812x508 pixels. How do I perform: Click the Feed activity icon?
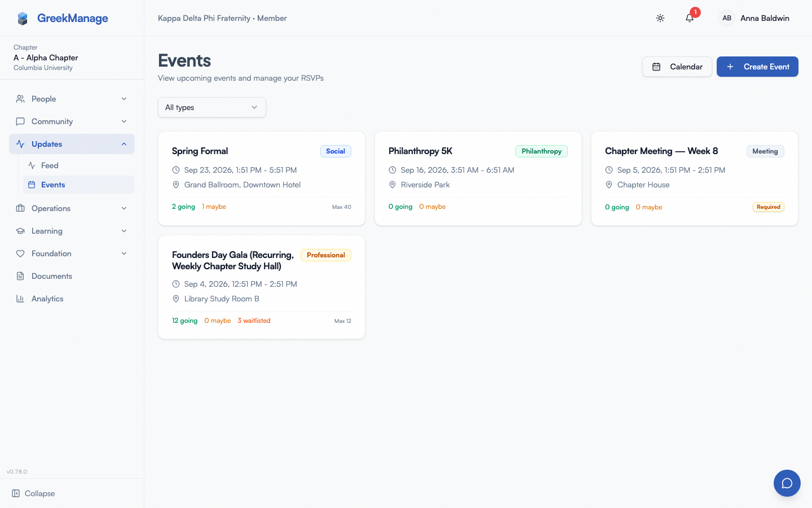32,165
